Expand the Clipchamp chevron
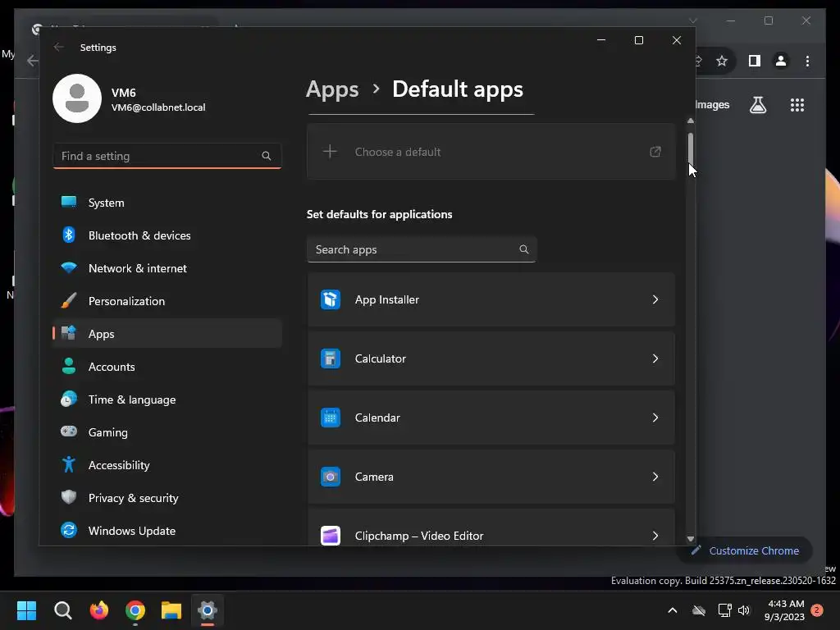The height and width of the screenshot is (630, 840). tap(655, 536)
